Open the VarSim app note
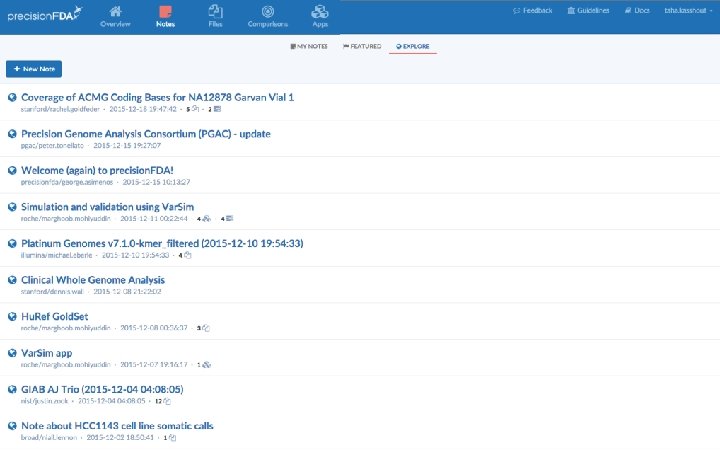The image size is (720, 450). [46, 353]
